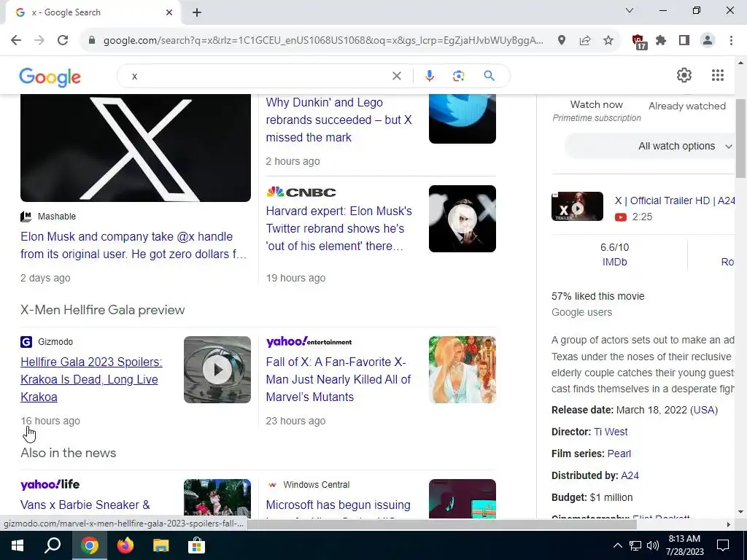
Task: Expand All watch options
Action: 650,146
